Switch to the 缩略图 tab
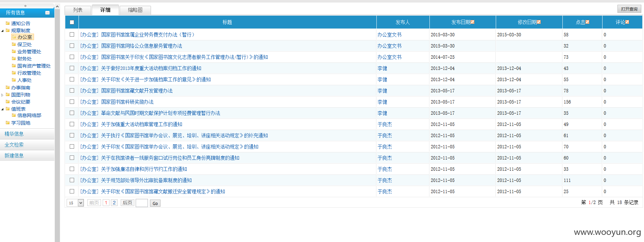This screenshot has width=644, height=242. 135,10
